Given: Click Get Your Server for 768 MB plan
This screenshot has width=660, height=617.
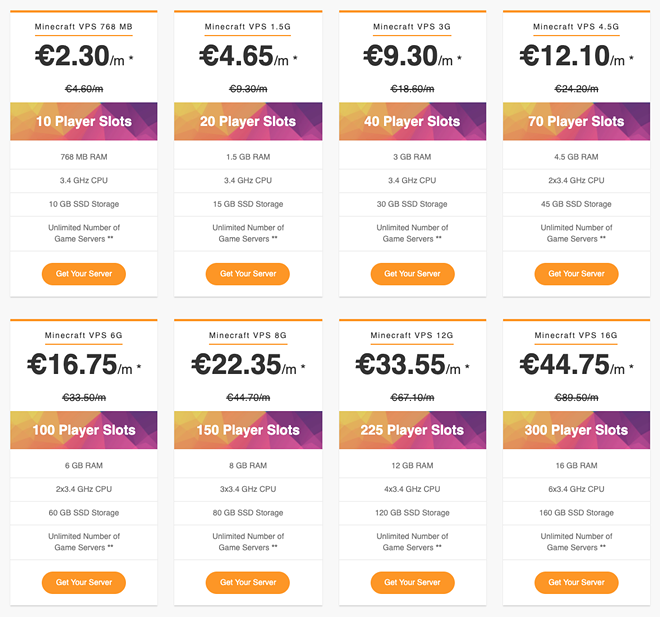Looking at the screenshot, I should click(84, 274).
